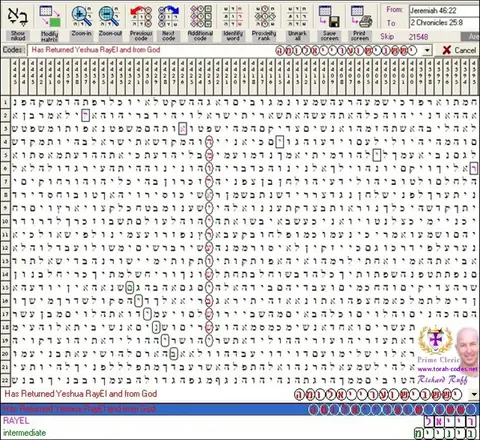Expand the Codes dropdown beside Cancel
Viewport: 480px width, 440px height.
(427, 51)
